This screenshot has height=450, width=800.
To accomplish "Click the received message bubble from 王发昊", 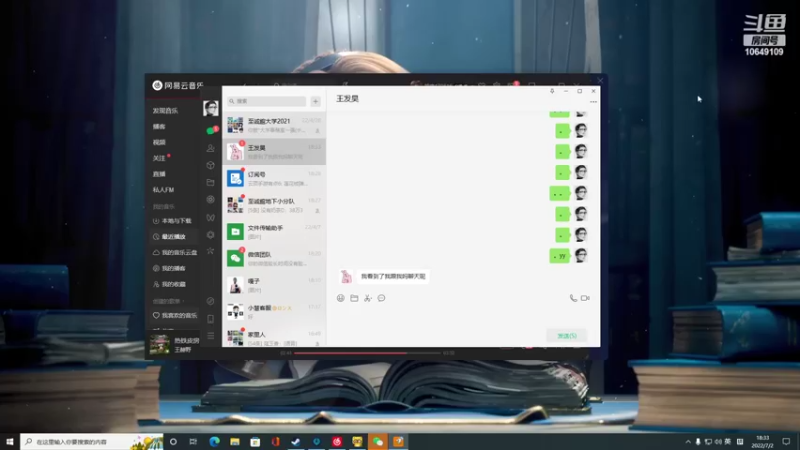I will (393, 276).
